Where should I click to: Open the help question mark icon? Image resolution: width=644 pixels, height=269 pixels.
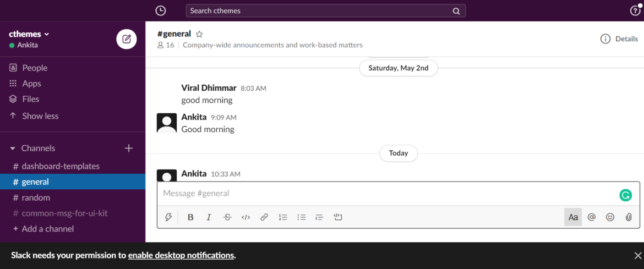tap(635, 10)
